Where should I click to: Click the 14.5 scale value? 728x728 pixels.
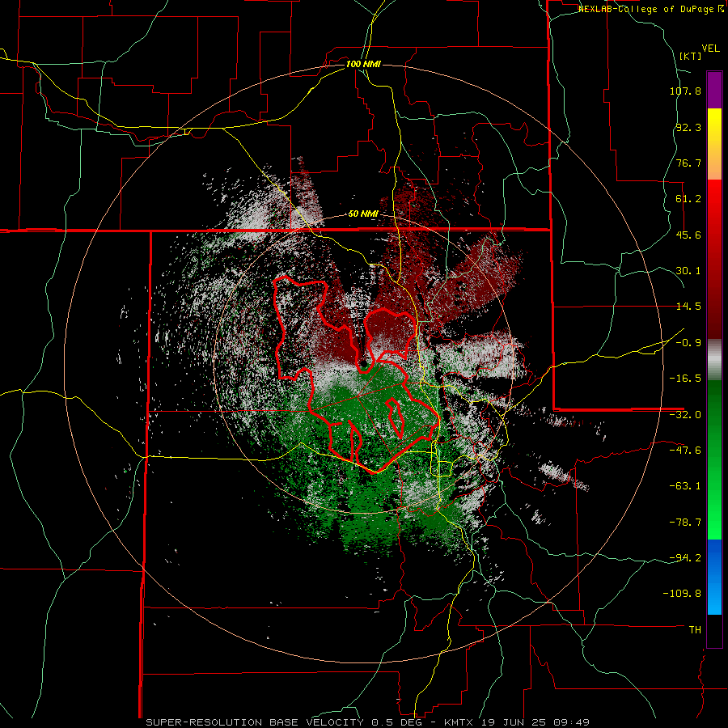point(688,307)
